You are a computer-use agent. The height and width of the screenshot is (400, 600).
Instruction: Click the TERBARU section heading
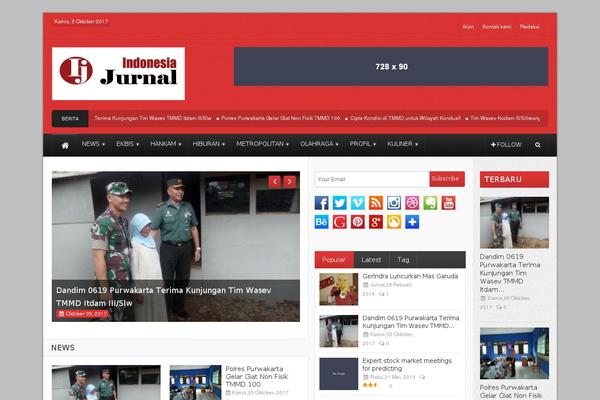[x=514, y=180]
